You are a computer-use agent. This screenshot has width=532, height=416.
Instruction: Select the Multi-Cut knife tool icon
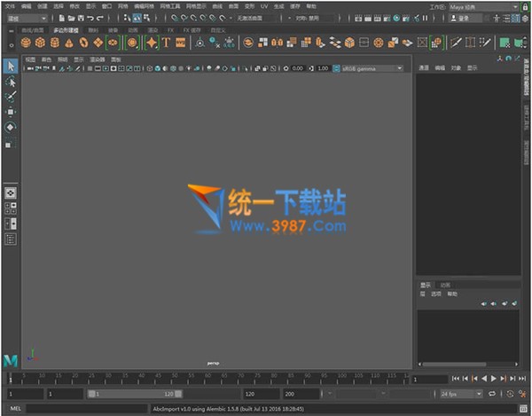point(456,43)
